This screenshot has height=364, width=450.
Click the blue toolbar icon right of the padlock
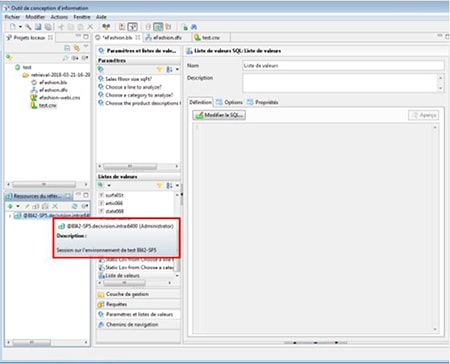tap(194, 27)
